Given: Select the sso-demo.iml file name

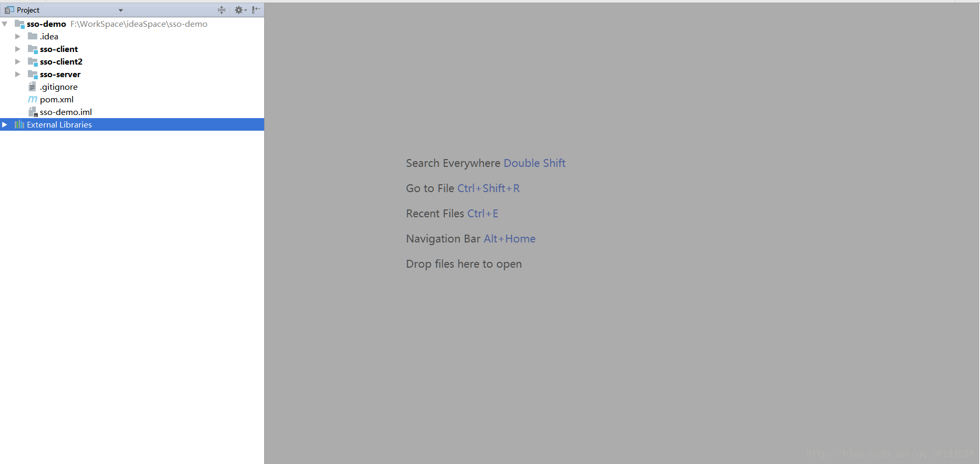Looking at the screenshot, I should tap(66, 112).
